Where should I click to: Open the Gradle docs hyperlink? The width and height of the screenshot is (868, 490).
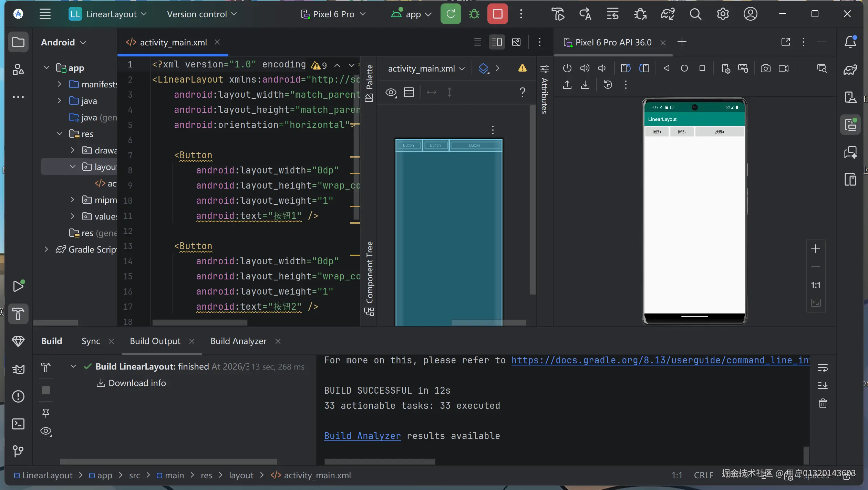660,360
